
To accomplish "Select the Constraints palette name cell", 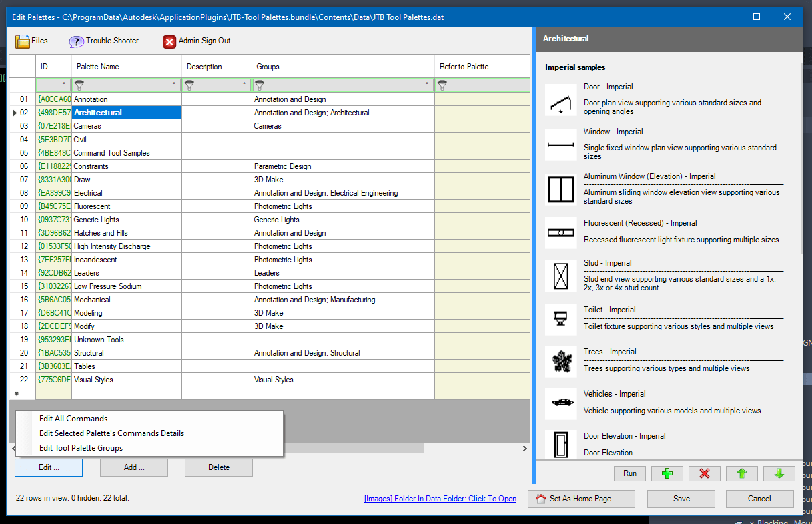I will pos(127,166).
